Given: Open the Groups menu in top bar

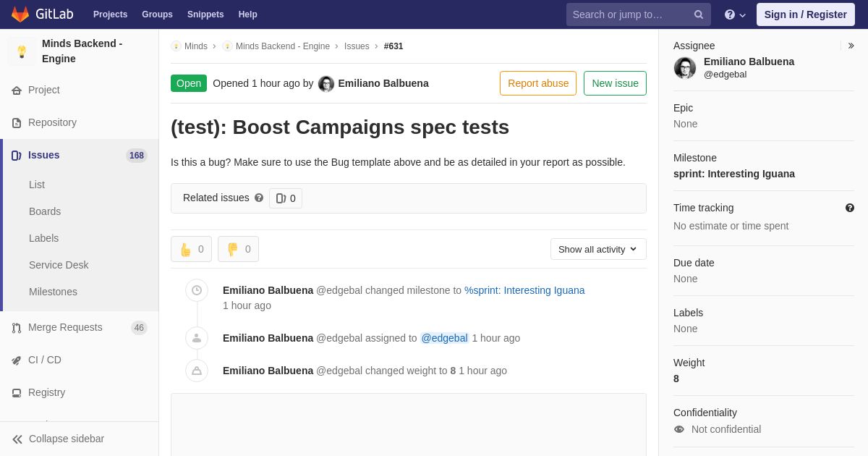Looking at the screenshot, I should [157, 14].
